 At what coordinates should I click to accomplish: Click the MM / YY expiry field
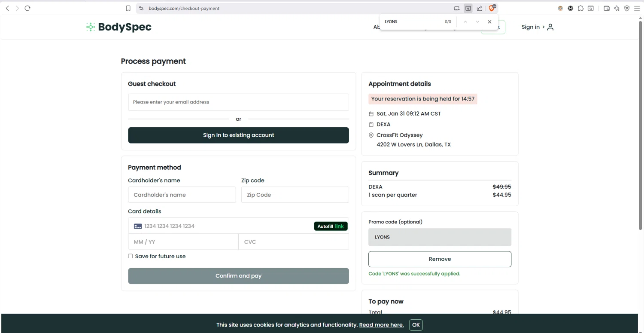coord(183,242)
